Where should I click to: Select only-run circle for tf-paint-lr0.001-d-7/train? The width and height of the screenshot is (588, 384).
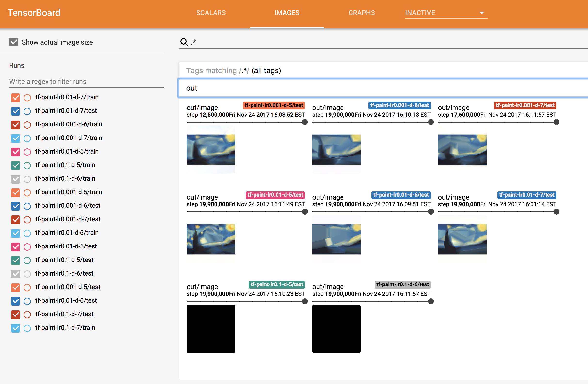click(x=27, y=138)
